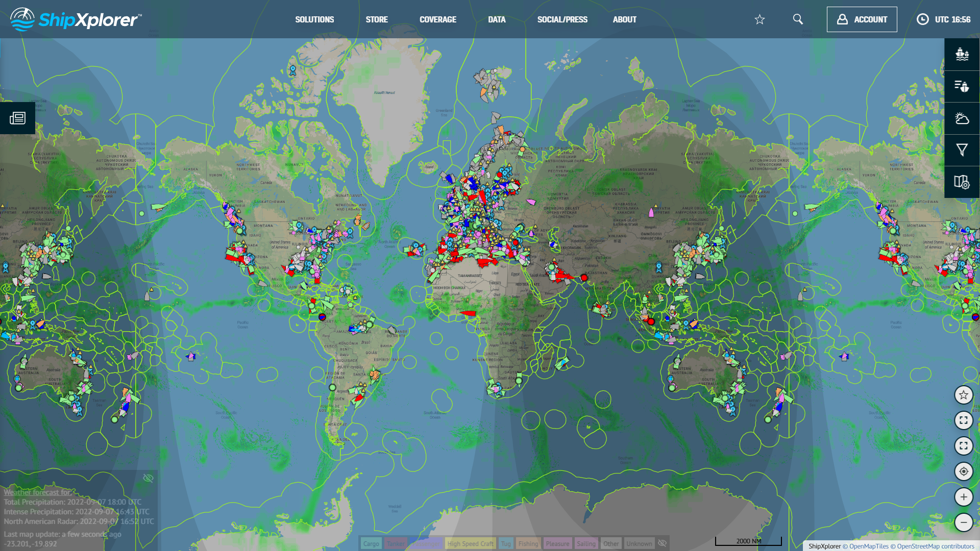The height and width of the screenshot is (551, 980).
Task: Click the favorites star in the header
Action: click(759, 19)
